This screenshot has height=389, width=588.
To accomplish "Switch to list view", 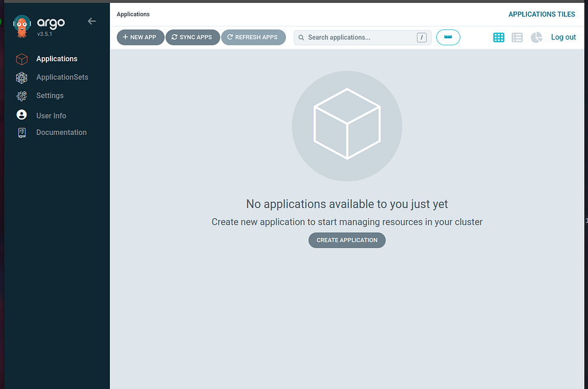I will click(517, 38).
